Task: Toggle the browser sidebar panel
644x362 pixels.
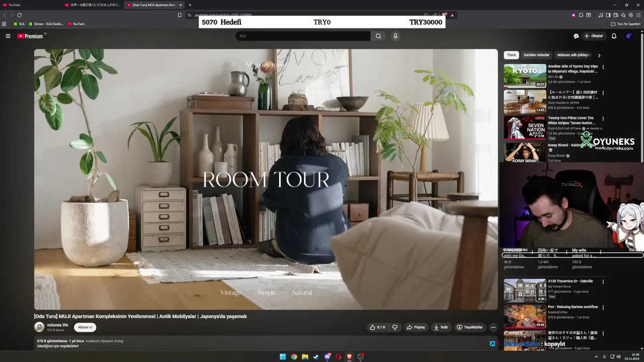Action: (608, 15)
